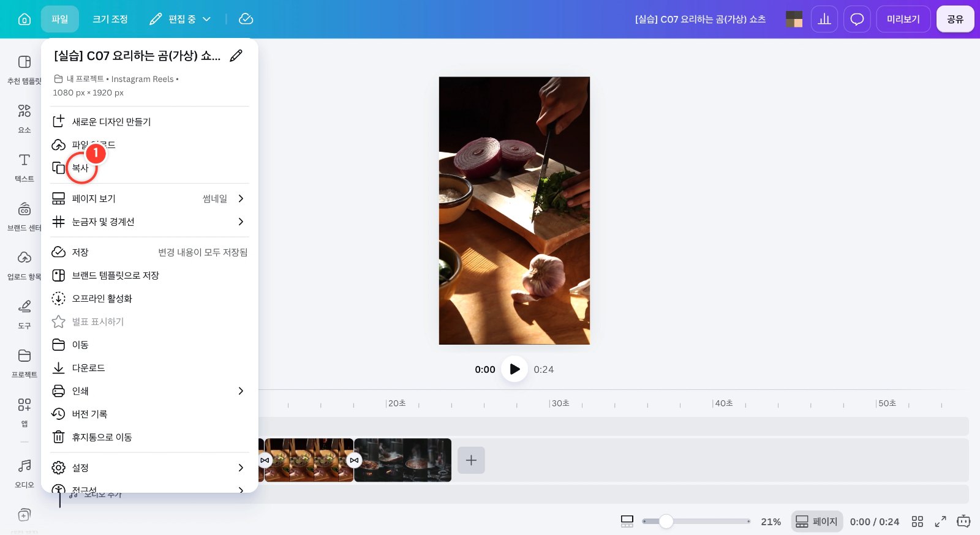Open the 크기 조정 menu
Image resolution: width=980 pixels, height=535 pixels.
point(110,19)
